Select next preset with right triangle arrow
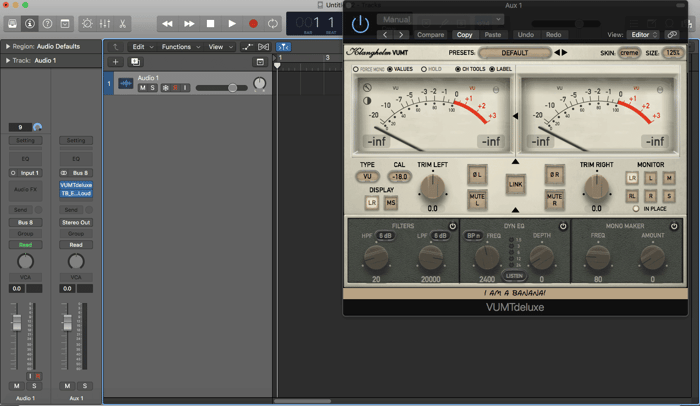This screenshot has width=700, height=406. (564, 53)
